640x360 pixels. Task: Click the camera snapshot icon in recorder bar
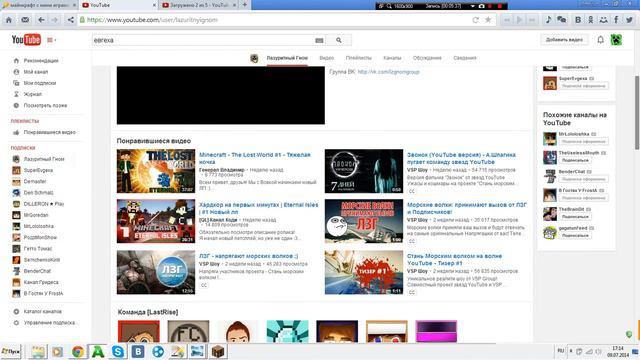click(x=482, y=6)
